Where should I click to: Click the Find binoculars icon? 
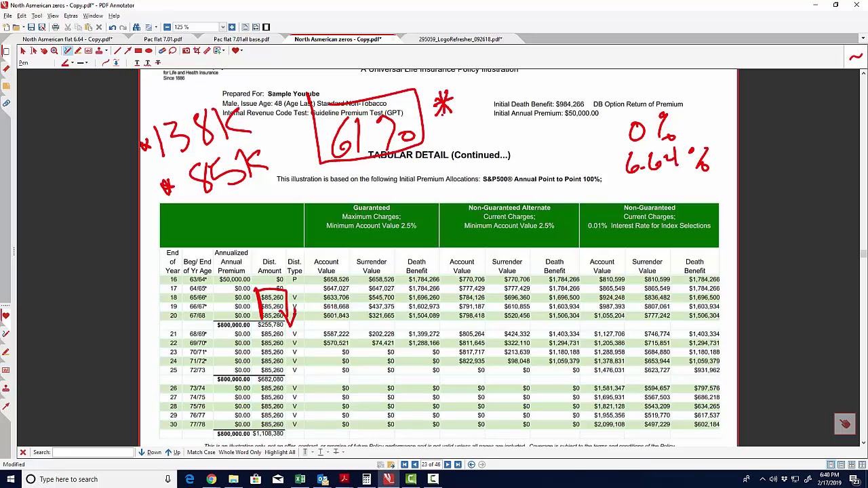pos(136,27)
